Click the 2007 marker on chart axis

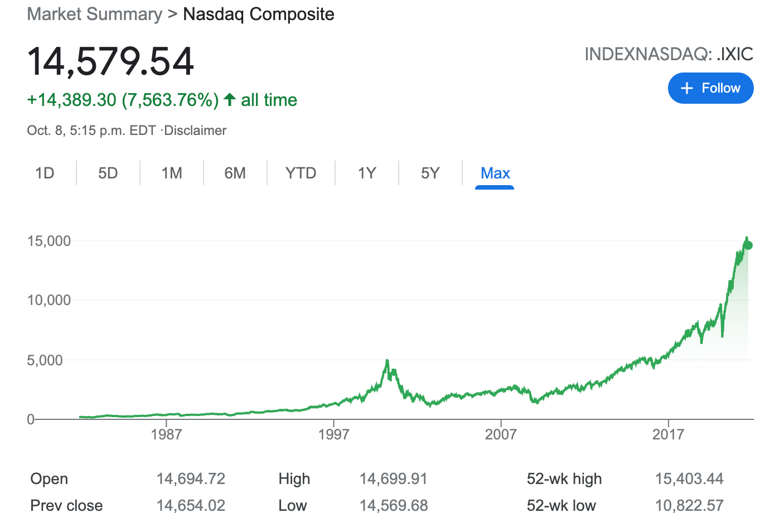[501, 434]
